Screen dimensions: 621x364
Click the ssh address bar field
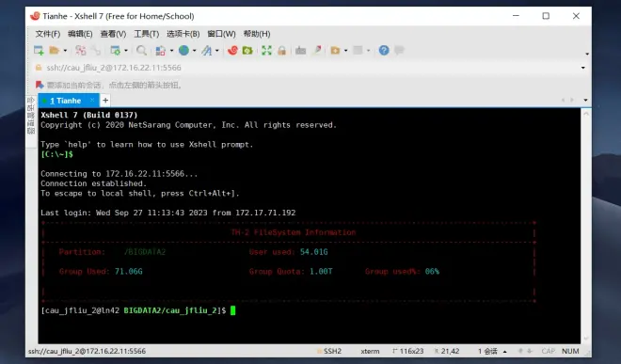pos(309,68)
